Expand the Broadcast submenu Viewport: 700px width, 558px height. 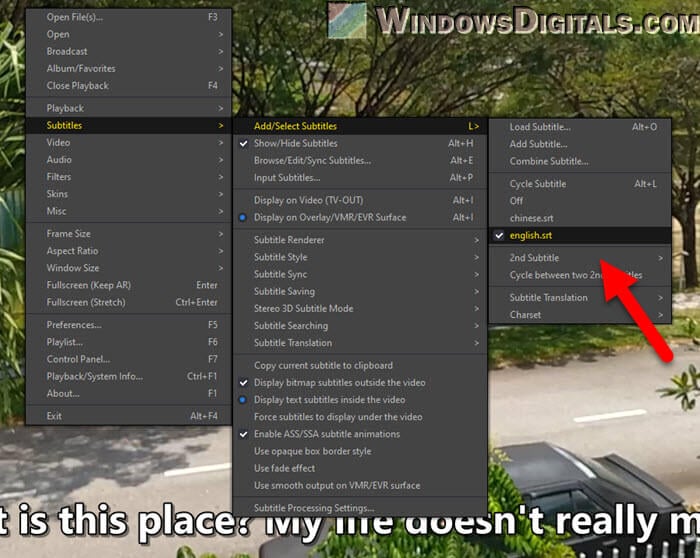click(129, 51)
